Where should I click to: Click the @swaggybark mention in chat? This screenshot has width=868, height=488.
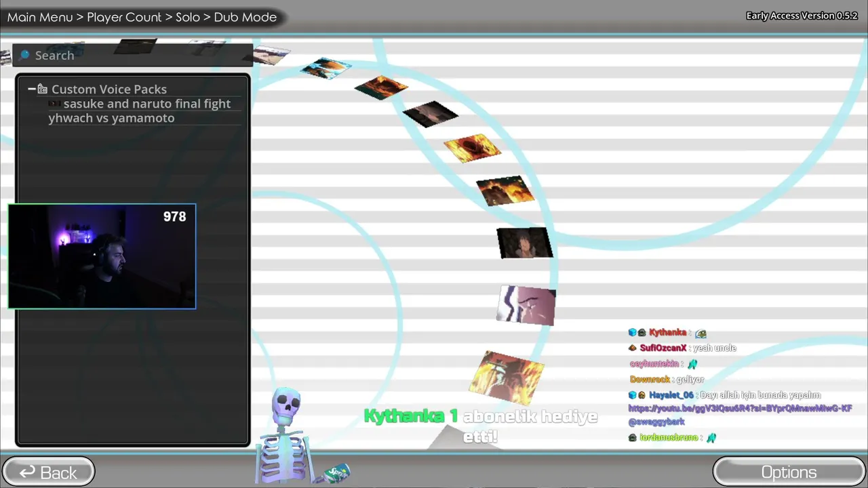click(x=656, y=422)
